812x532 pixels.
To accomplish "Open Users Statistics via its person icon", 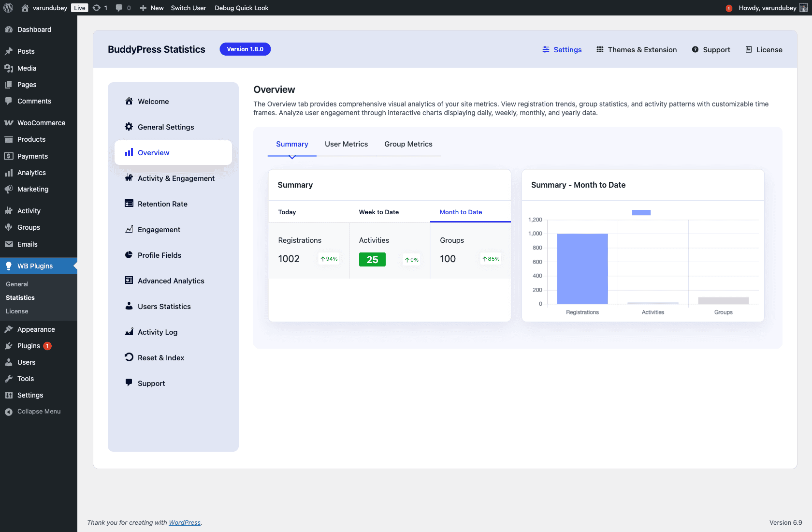I will [129, 306].
